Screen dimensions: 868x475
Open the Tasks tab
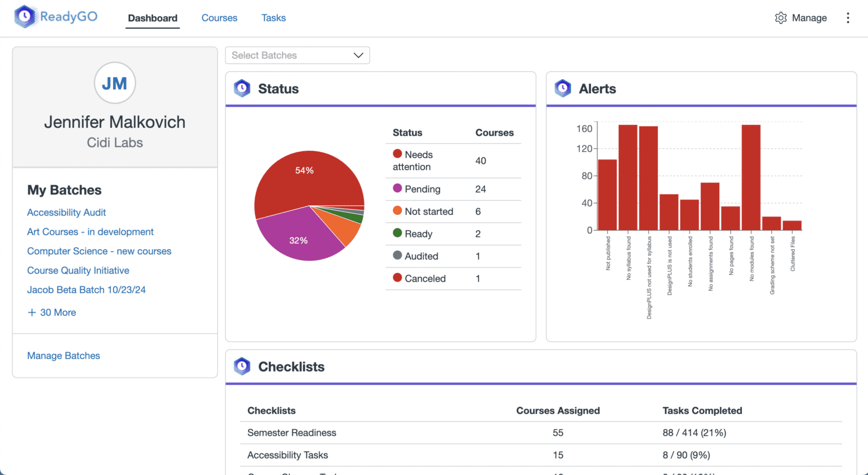coord(274,18)
